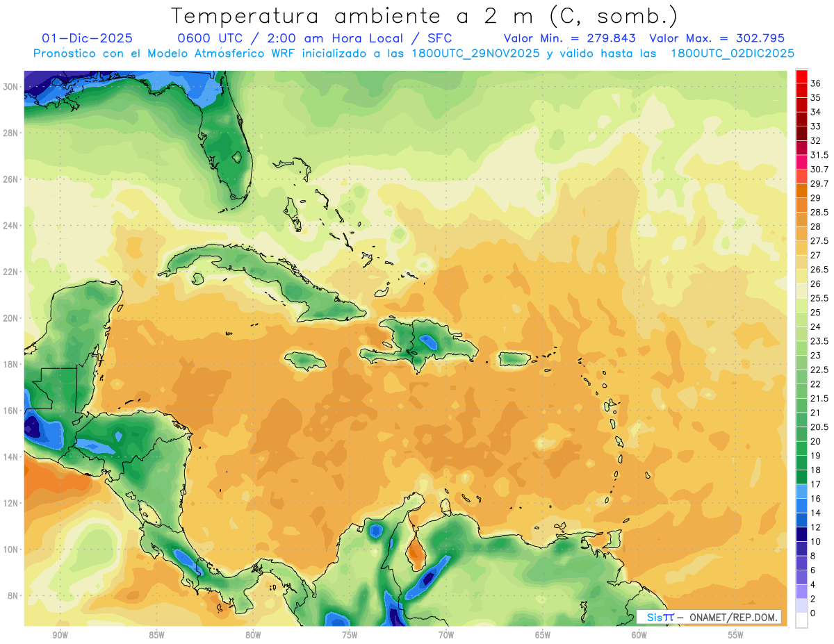Click the 26N latitude axis label

(10, 179)
